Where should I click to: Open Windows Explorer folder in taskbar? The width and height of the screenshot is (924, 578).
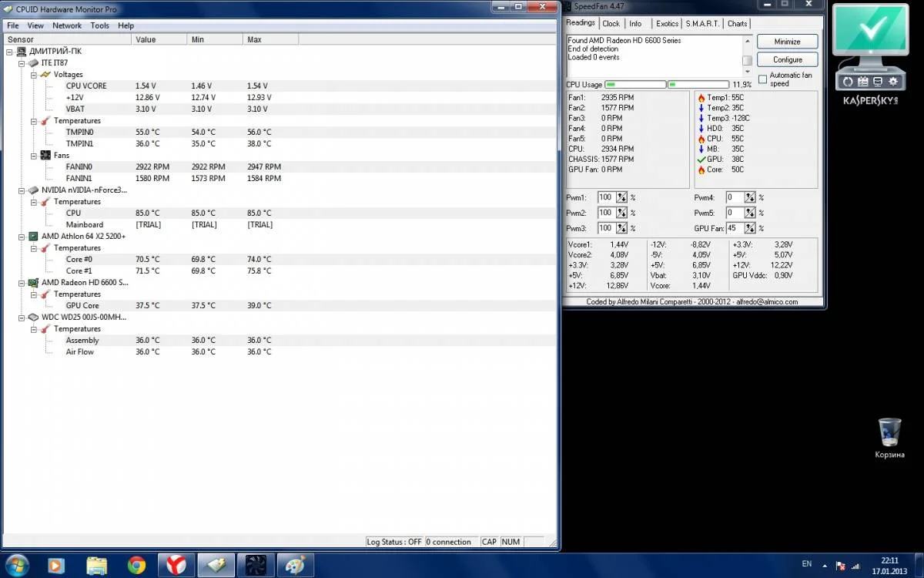click(96, 565)
